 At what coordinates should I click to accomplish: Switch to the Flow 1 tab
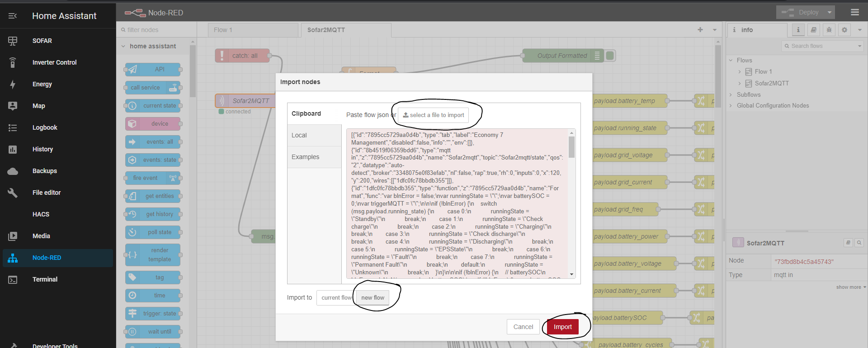click(x=253, y=30)
